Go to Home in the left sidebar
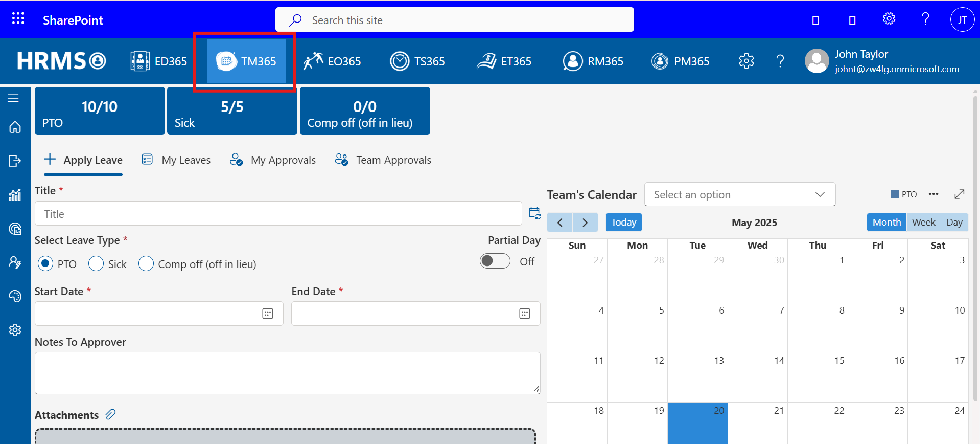Image resolution: width=980 pixels, height=444 pixels. coord(15,127)
